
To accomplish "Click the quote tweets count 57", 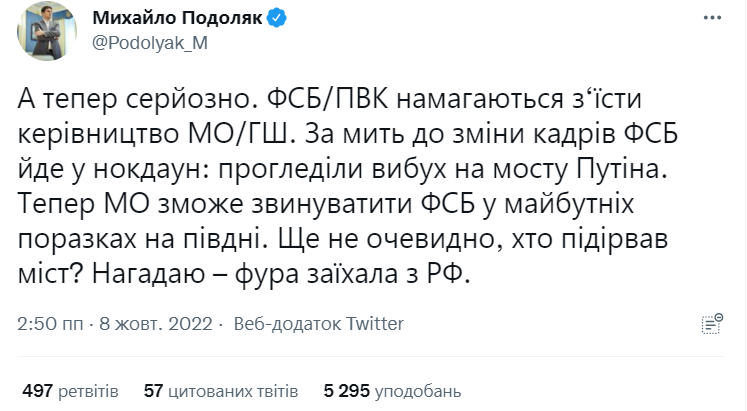I will coord(153,391).
